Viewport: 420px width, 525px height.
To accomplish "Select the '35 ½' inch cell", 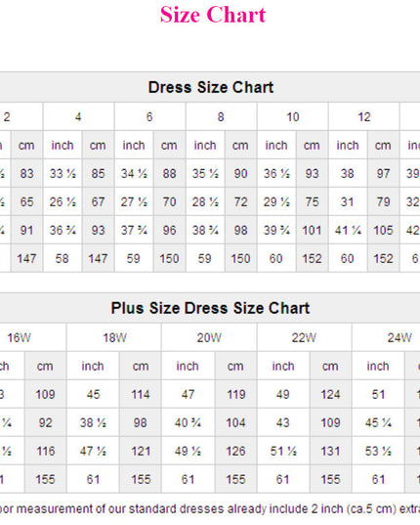I will [x=205, y=173].
